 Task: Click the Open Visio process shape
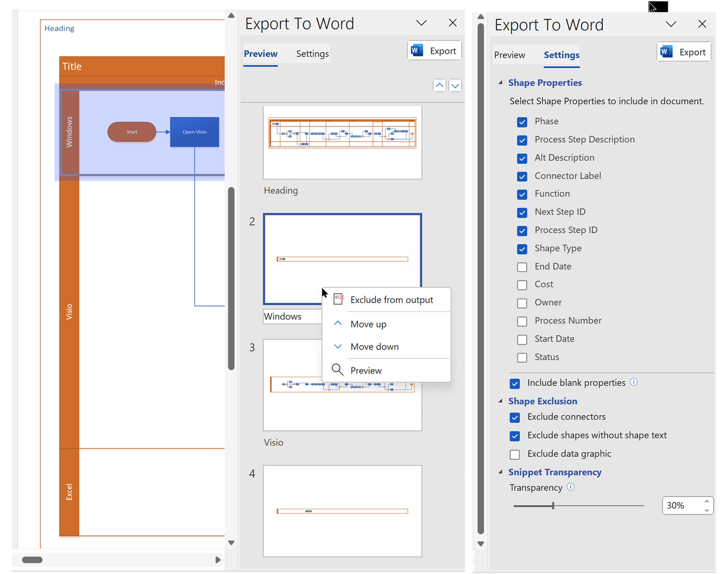coord(195,132)
